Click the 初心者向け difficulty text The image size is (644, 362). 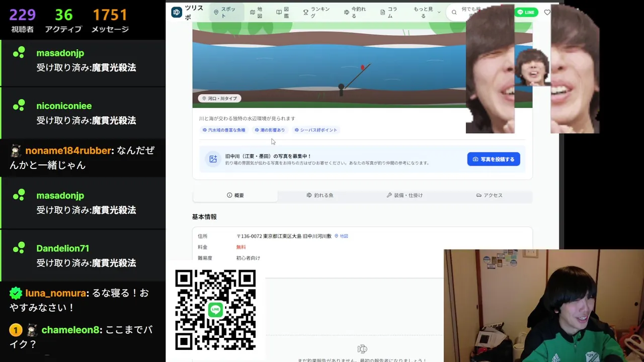(248, 258)
